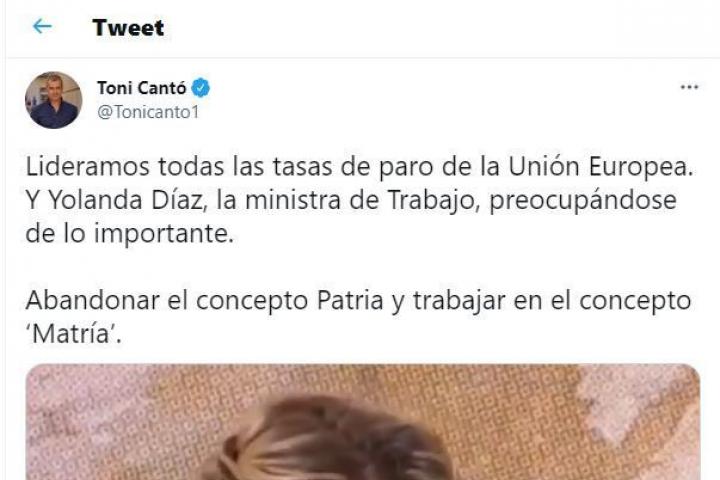Open Toni Cantó's profile picture
720x480 pixels.
54,100
